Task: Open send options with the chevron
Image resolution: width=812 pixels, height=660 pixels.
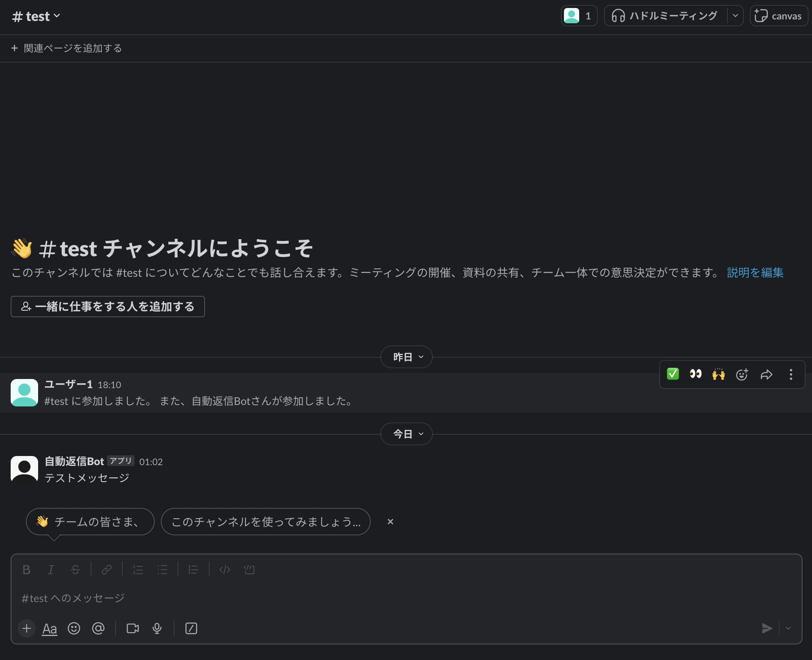Action: click(788, 629)
